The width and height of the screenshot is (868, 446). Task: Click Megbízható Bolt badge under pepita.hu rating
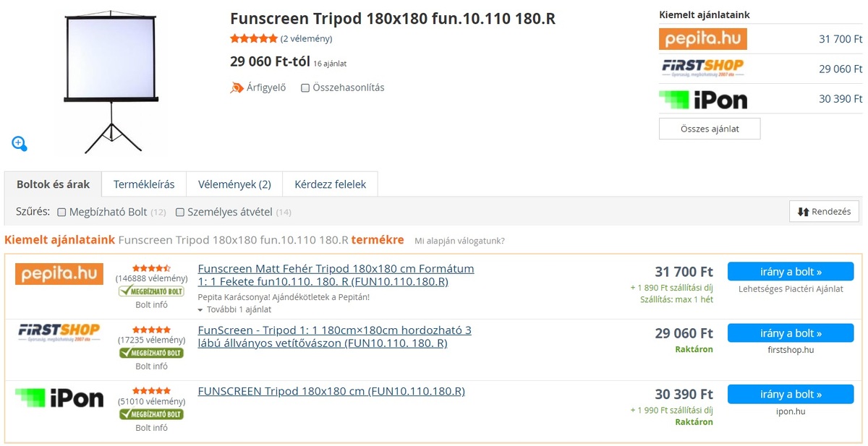151,291
